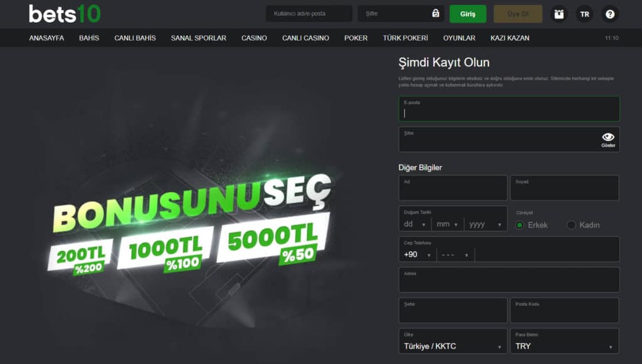
Task: Open the gift promotions icon
Action: click(x=559, y=14)
